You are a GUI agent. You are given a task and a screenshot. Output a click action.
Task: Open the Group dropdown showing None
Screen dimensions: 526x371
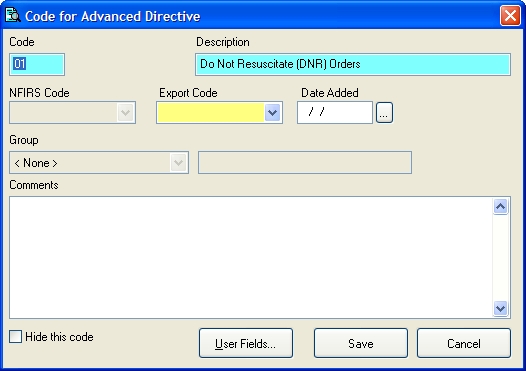click(x=99, y=163)
